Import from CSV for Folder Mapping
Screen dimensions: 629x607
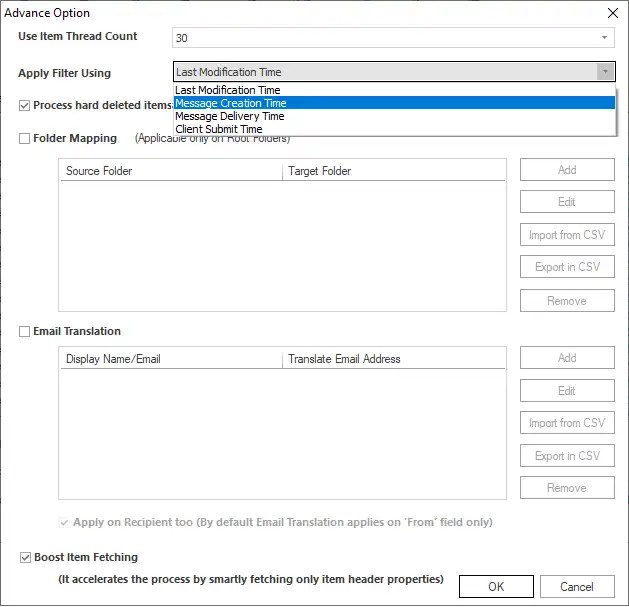(567, 235)
